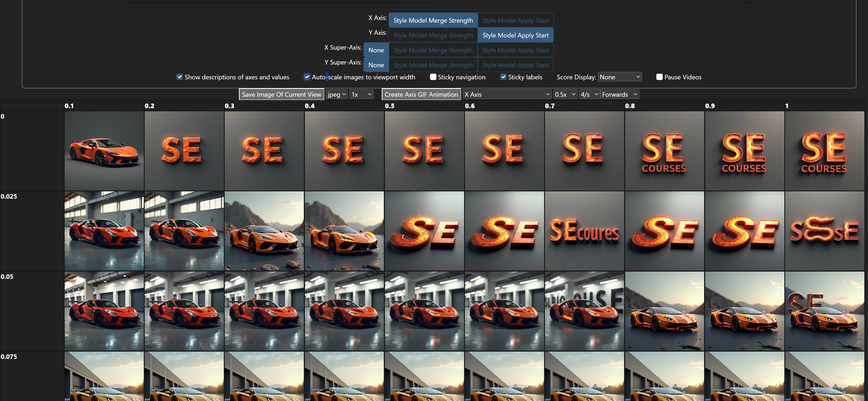Check the Pause Videos box
This screenshot has height=401, width=868.
tap(659, 77)
